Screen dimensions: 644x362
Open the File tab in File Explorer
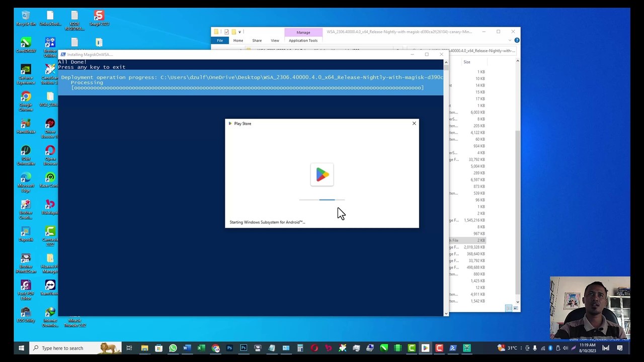(220, 40)
